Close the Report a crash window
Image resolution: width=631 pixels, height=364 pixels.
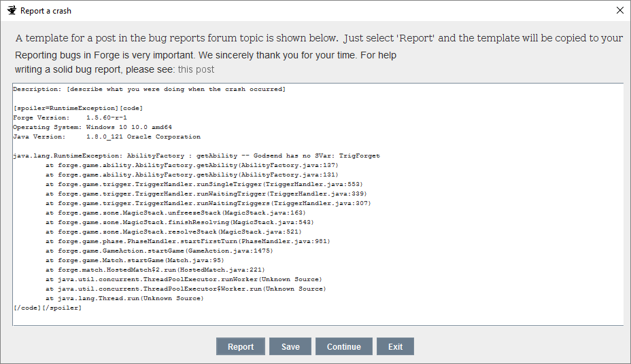point(619,10)
